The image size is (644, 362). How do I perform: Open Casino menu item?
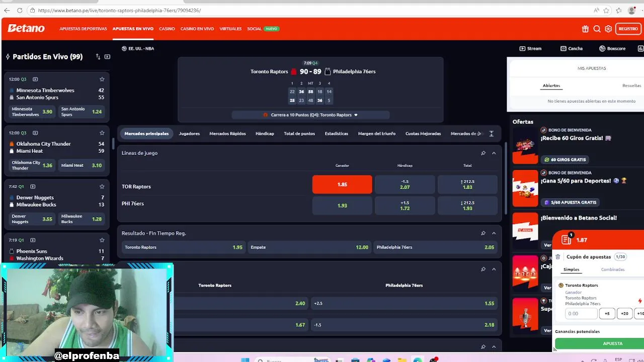[x=167, y=29]
